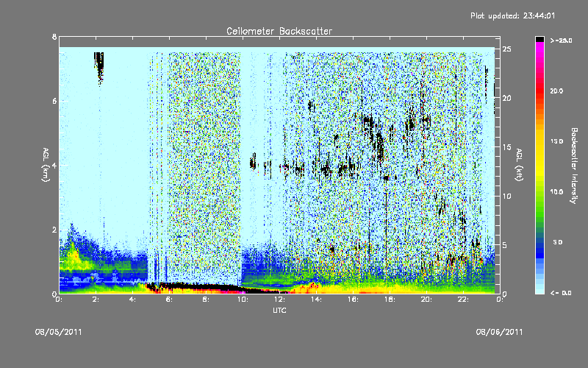Click the 5 kft tick on right axis
The image size is (588, 368).
click(505, 245)
